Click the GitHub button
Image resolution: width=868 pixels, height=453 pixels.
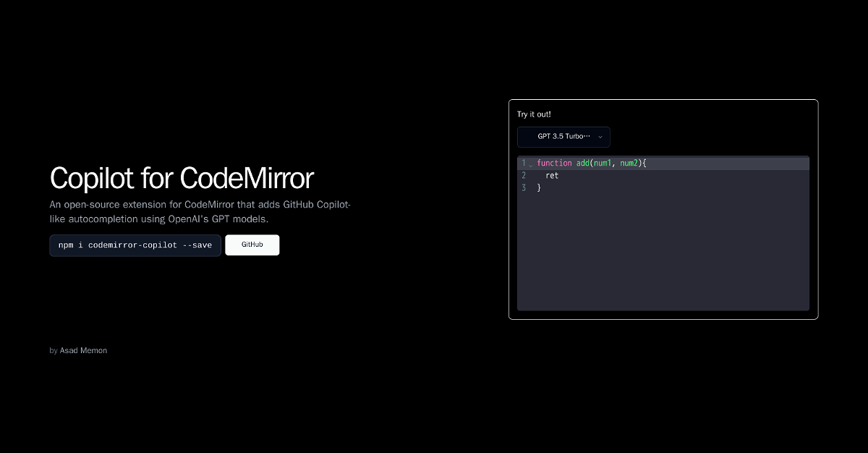point(252,245)
